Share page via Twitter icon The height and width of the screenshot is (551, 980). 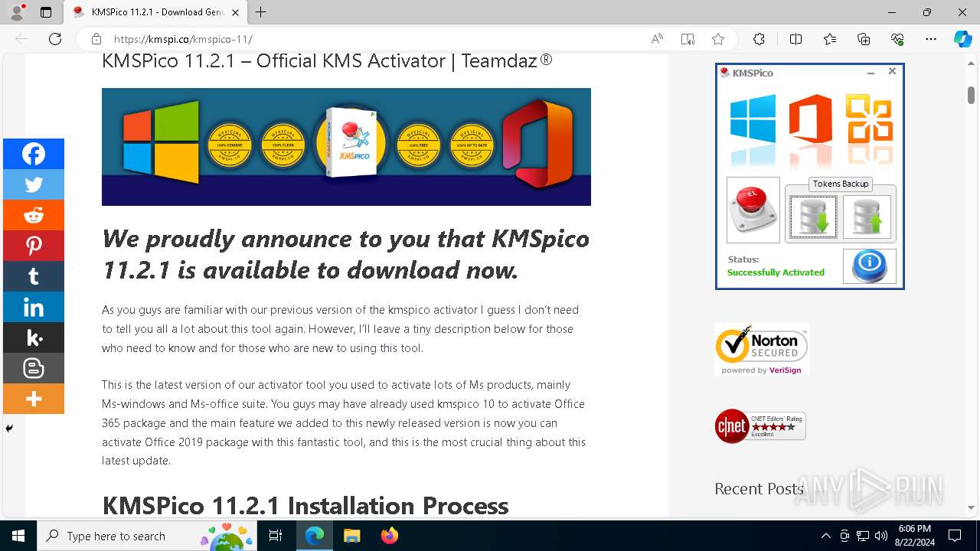34,184
